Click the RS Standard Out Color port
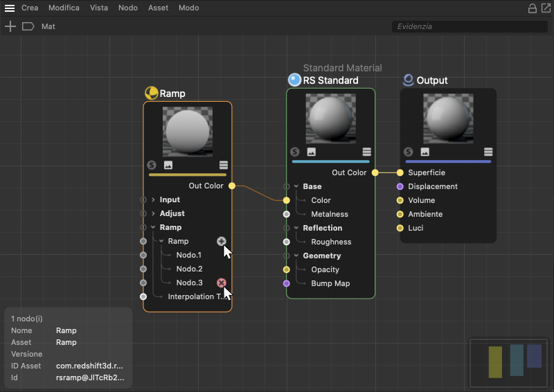Viewport: 554px width, 392px height. [375, 172]
